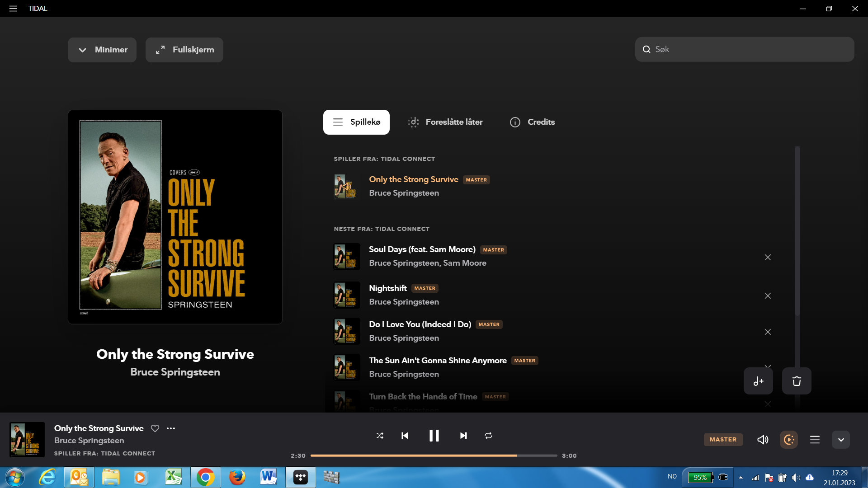
Task: Toggle repeat mode
Action: (x=488, y=436)
